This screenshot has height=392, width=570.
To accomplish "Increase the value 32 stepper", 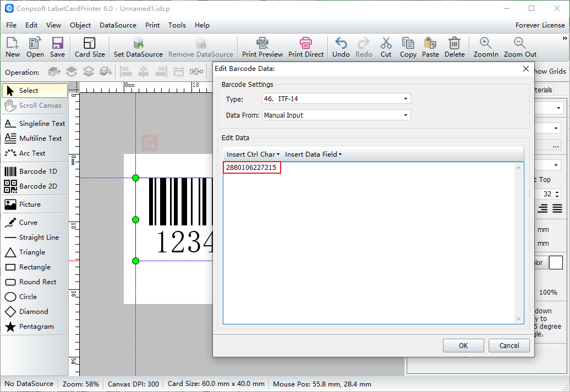I will tap(557, 191).
